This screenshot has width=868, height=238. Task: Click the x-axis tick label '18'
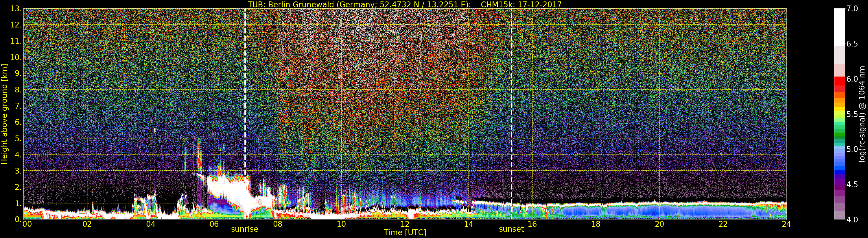[x=596, y=224]
